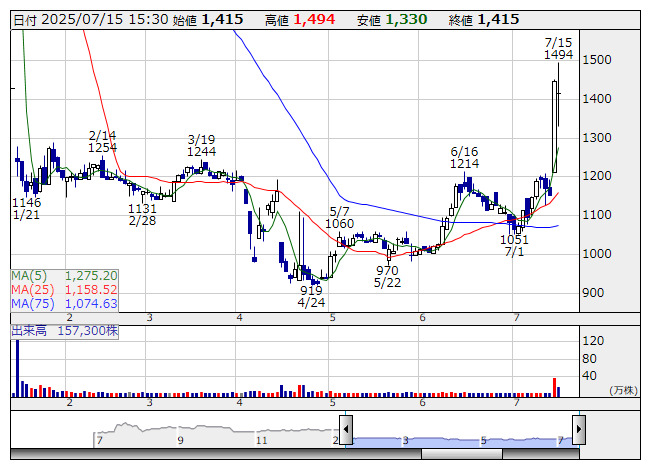Click the right range handle arrow
Image resolution: width=653 pixels, height=470 pixels.
pos(578,429)
